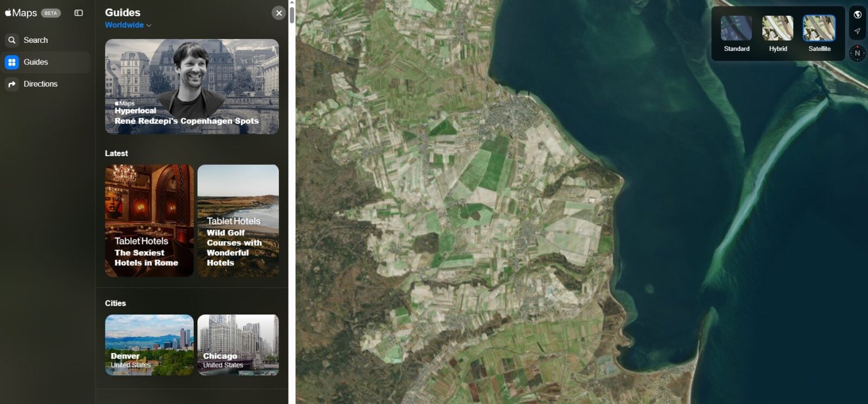Open the Chicago city guide
This screenshot has height=404, width=868.
(x=238, y=345)
